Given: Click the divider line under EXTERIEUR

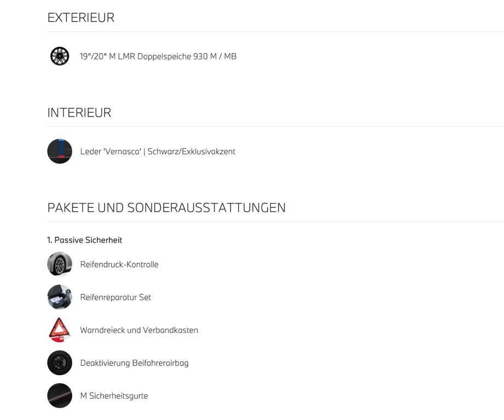Looking at the screenshot, I should pos(275,32).
